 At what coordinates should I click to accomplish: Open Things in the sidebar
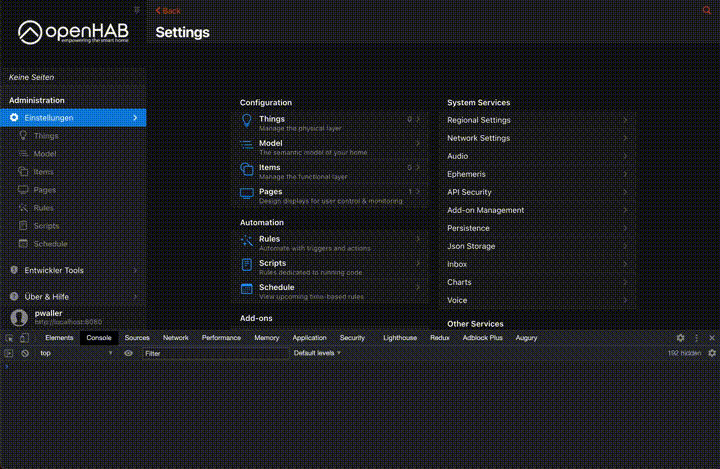(x=73, y=136)
